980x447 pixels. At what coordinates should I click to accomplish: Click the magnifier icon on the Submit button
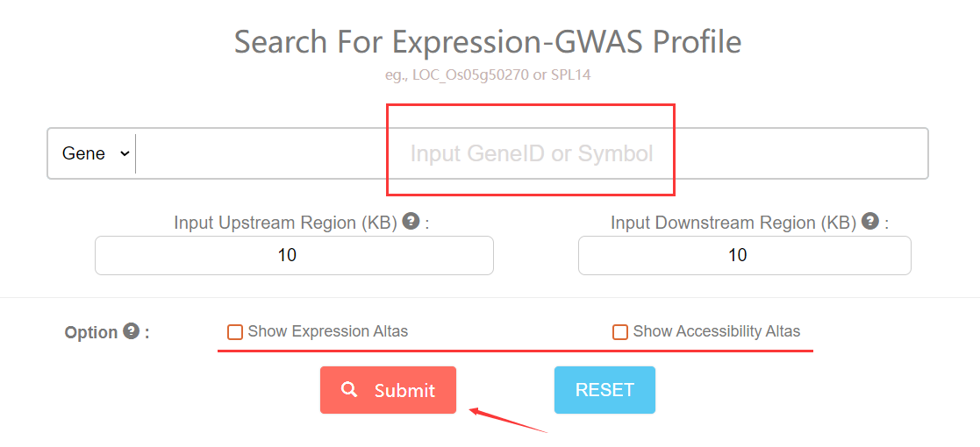click(x=349, y=389)
